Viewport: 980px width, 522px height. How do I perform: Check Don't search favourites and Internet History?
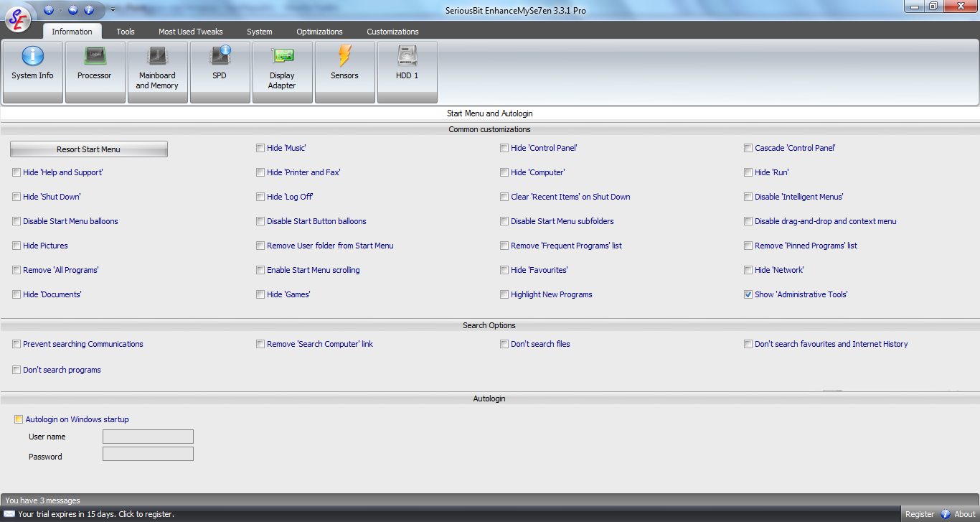click(x=748, y=344)
